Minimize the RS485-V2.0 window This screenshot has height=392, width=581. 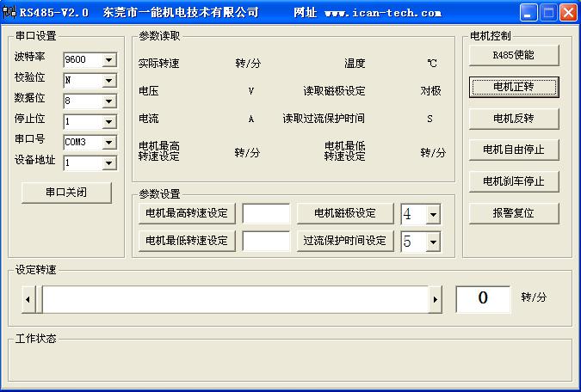pos(528,13)
